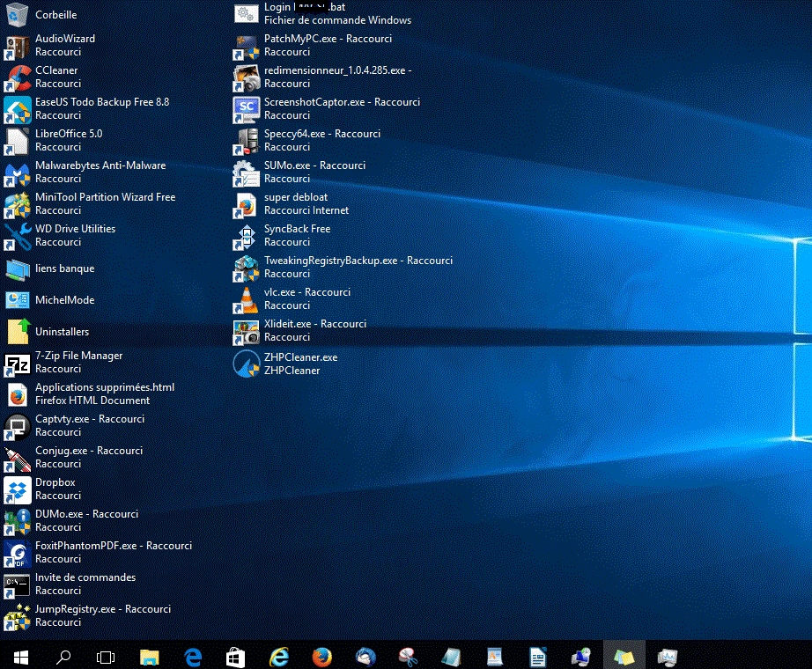Click the 'SyncBack Free' label text
812x669 pixels.
pos(298,229)
